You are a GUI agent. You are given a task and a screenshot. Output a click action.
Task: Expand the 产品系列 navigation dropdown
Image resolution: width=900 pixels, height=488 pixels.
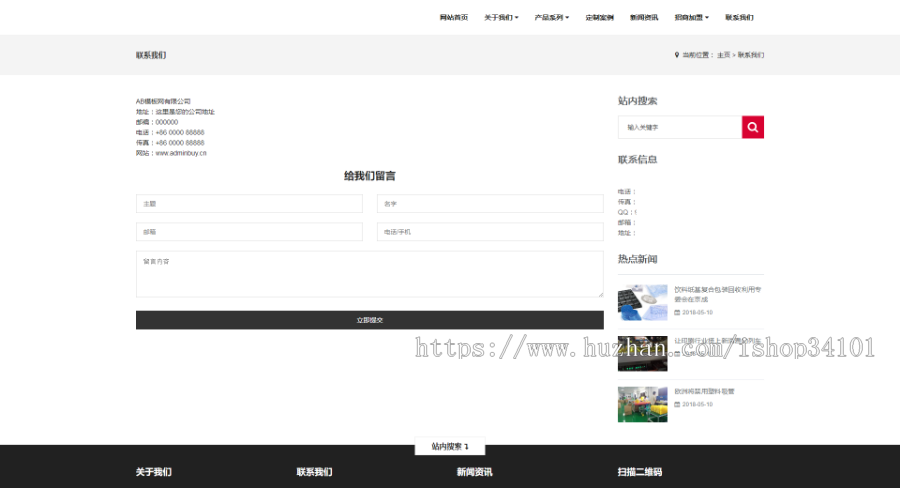(552, 17)
